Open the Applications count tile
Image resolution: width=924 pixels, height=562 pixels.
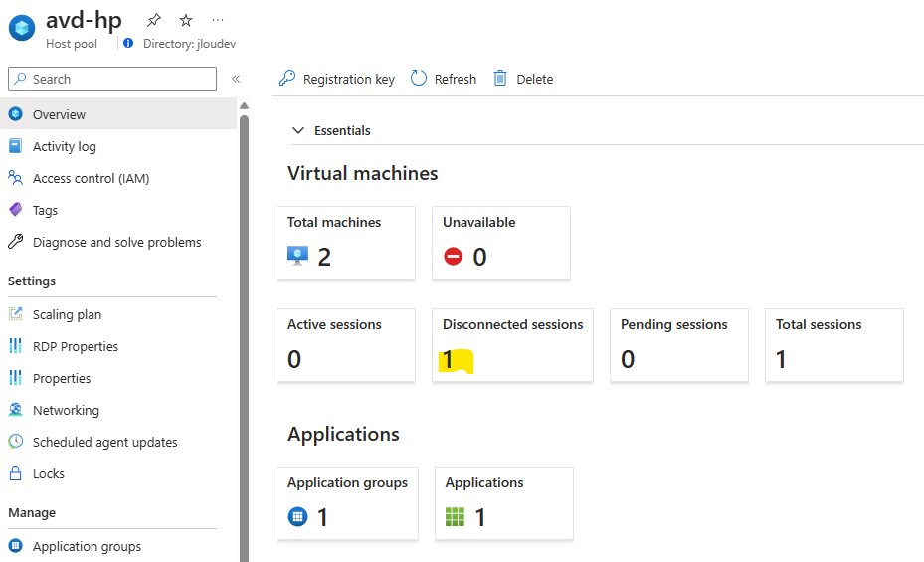[x=504, y=503]
